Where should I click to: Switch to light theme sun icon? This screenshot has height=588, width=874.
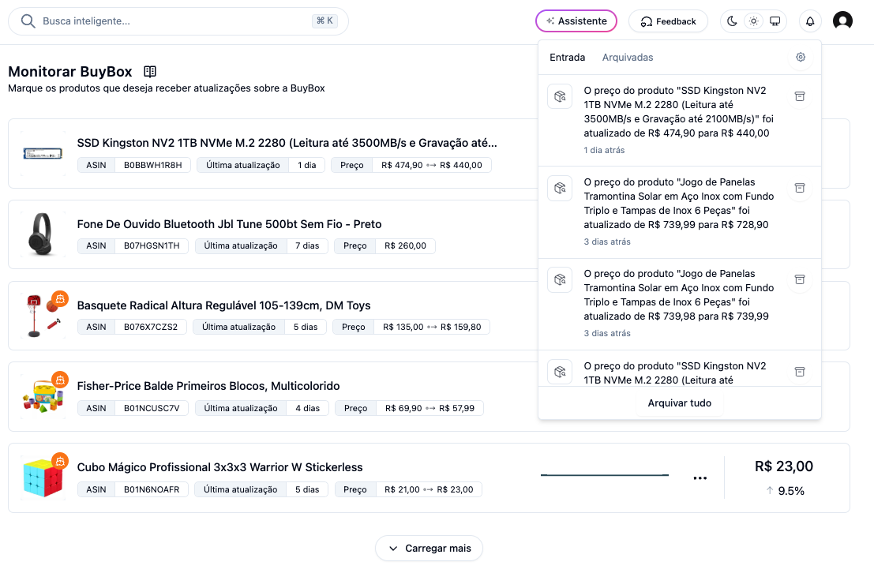(x=754, y=21)
